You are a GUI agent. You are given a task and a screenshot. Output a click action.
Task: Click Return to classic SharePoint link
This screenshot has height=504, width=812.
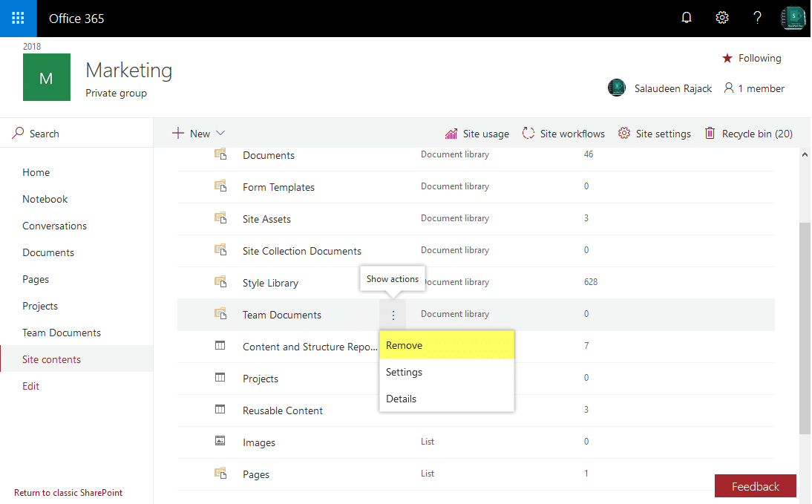68,493
